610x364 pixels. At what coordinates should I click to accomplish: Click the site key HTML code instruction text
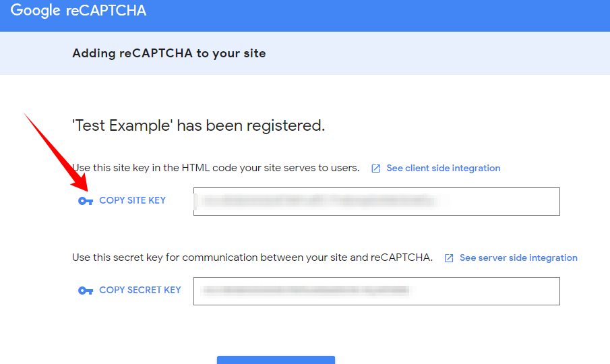(216, 168)
